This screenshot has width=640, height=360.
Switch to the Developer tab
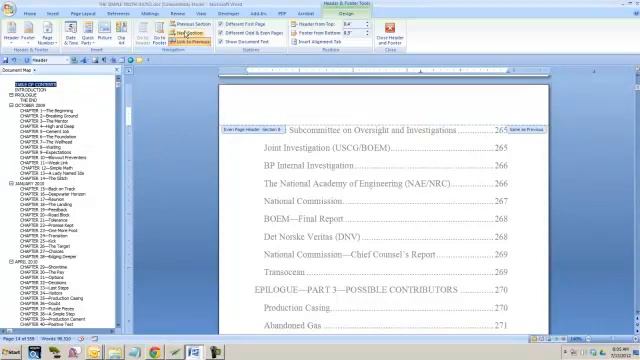coord(229,13)
